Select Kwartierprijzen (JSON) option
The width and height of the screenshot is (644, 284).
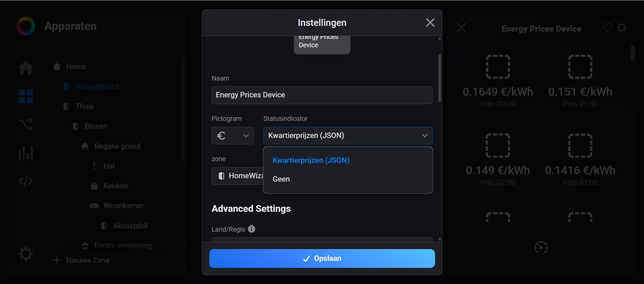[311, 160]
